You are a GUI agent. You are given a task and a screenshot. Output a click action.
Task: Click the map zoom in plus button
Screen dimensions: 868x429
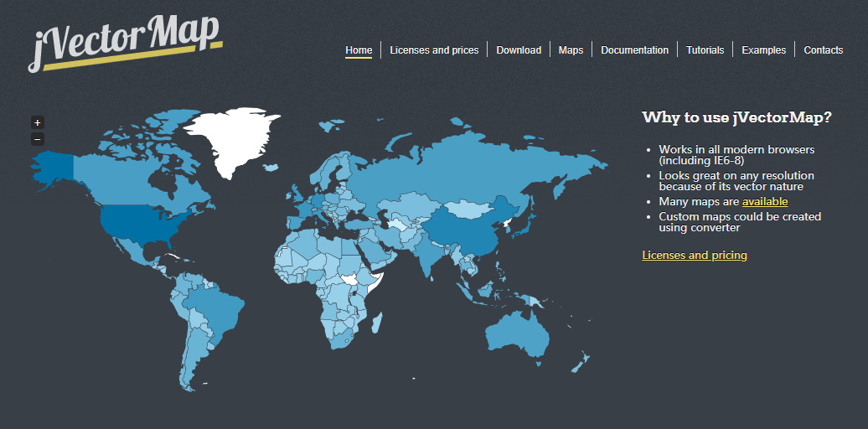tap(37, 123)
